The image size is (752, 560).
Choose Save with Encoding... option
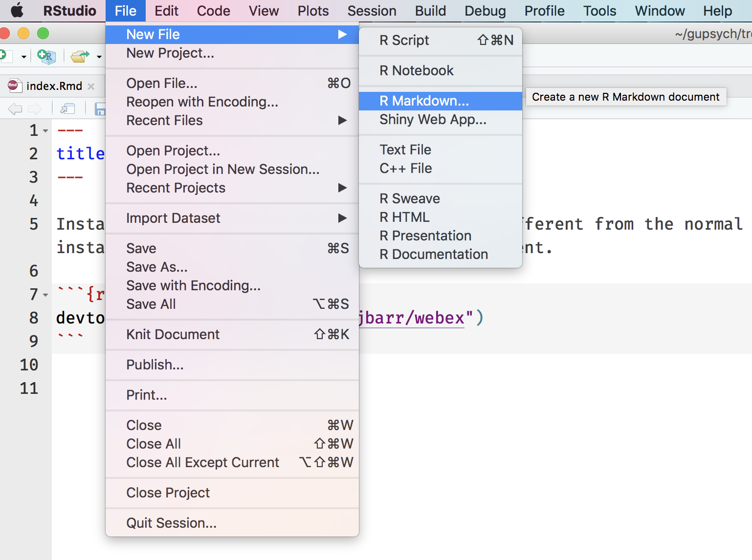point(193,285)
